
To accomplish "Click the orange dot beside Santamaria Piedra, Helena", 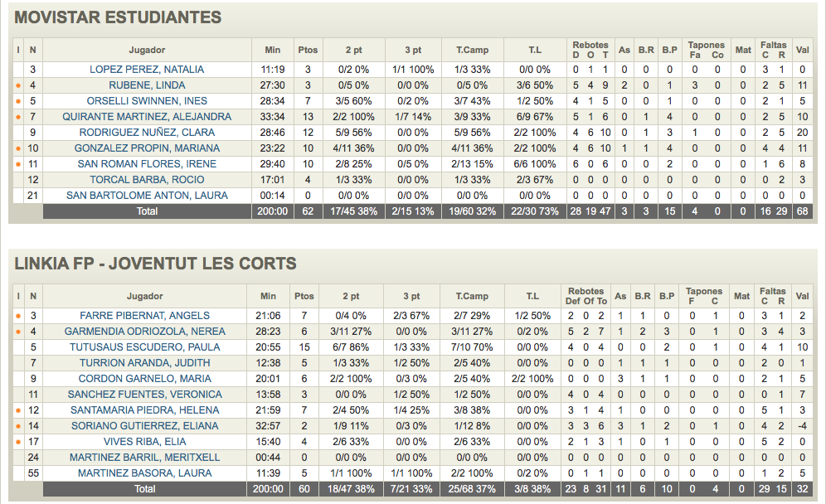I will coord(18,410).
